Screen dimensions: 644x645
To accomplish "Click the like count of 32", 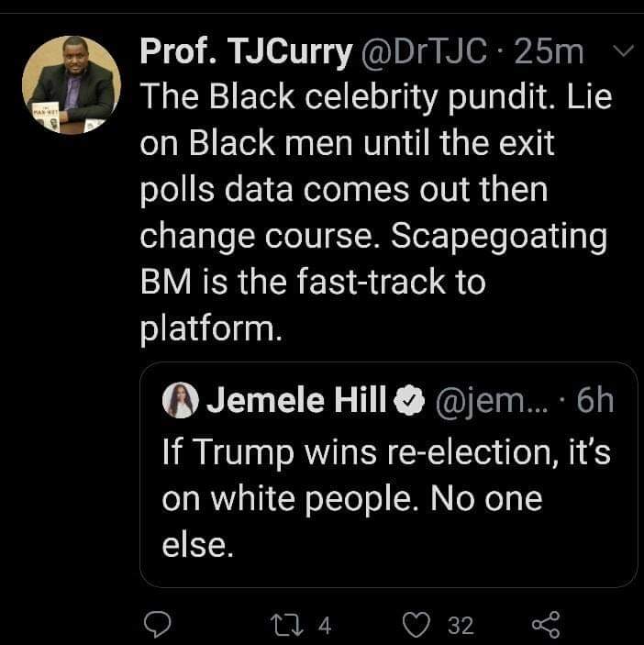I will click(x=460, y=626).
